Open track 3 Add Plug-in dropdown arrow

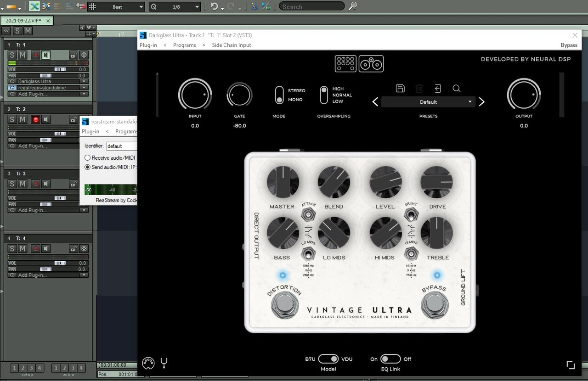(84, 210)
